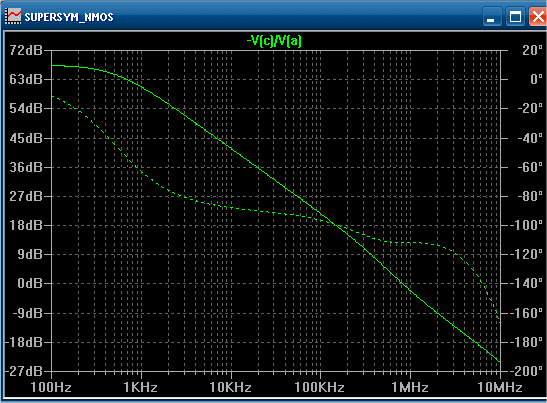Minimize the SUPERSYM_NMOS plot window
Screen dimensions: 547x403
coord(493,16)
